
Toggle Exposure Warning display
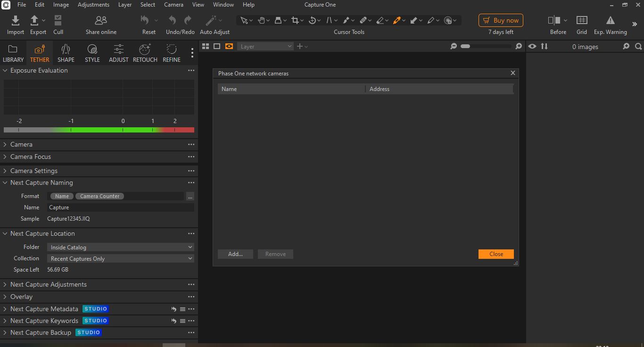[x=610, y=21]
